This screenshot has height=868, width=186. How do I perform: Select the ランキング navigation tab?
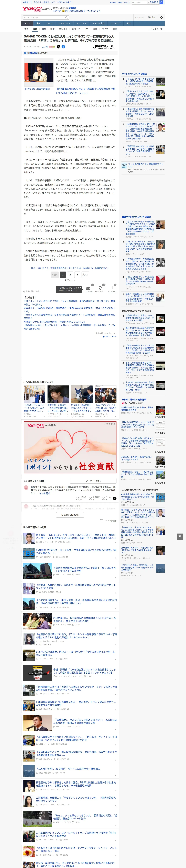[115, 24]
